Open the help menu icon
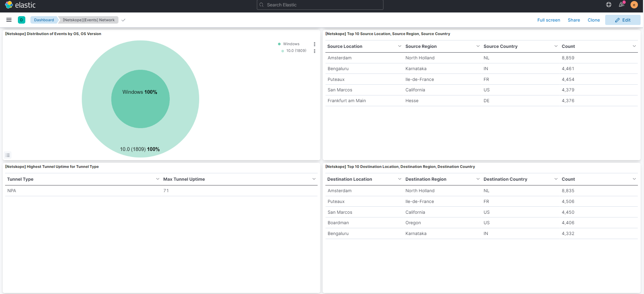 [609, 5]
